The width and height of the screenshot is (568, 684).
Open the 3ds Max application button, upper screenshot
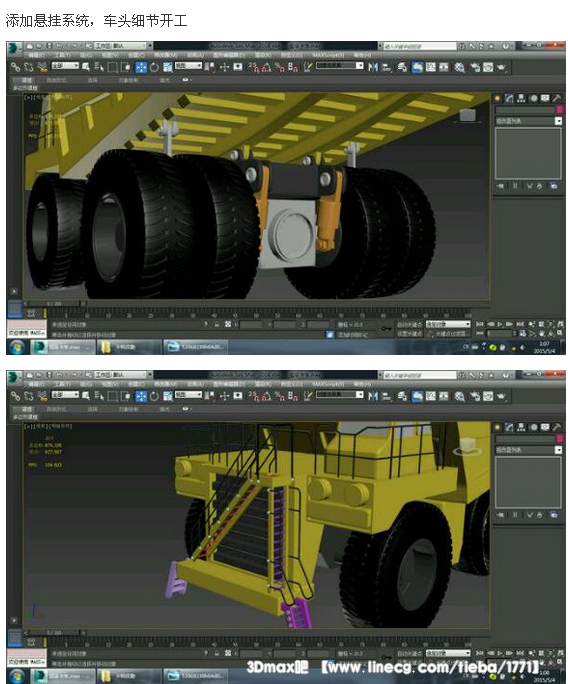14,48
